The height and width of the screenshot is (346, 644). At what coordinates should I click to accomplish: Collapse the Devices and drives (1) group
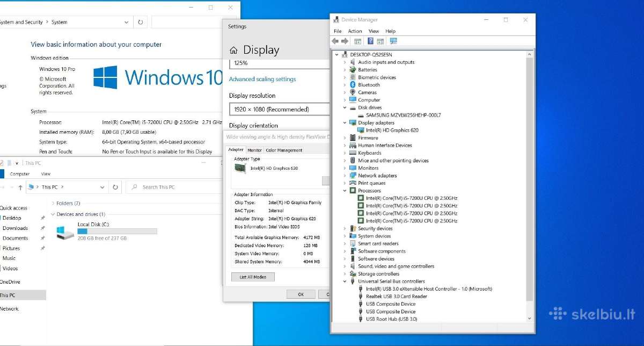(53, 214)
